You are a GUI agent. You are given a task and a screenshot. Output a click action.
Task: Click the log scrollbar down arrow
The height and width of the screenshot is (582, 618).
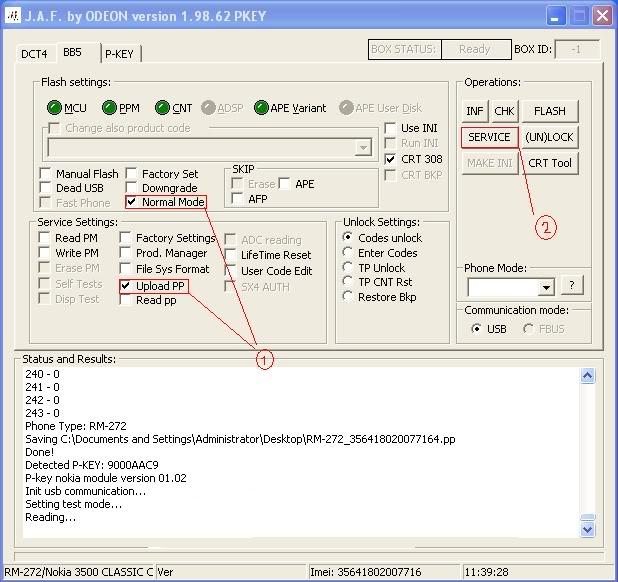pyautogui.click(x=588, y=529)
